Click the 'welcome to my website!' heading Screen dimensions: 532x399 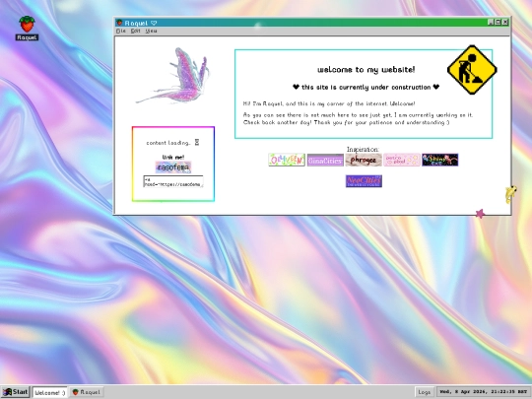pos(366,70)
